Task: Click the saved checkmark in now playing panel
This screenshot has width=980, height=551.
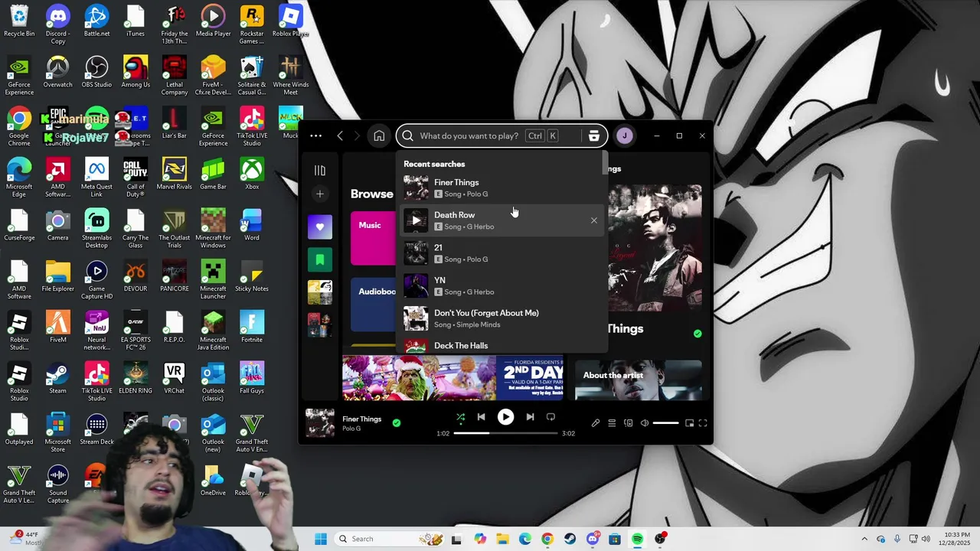Action: pos(697,334)
